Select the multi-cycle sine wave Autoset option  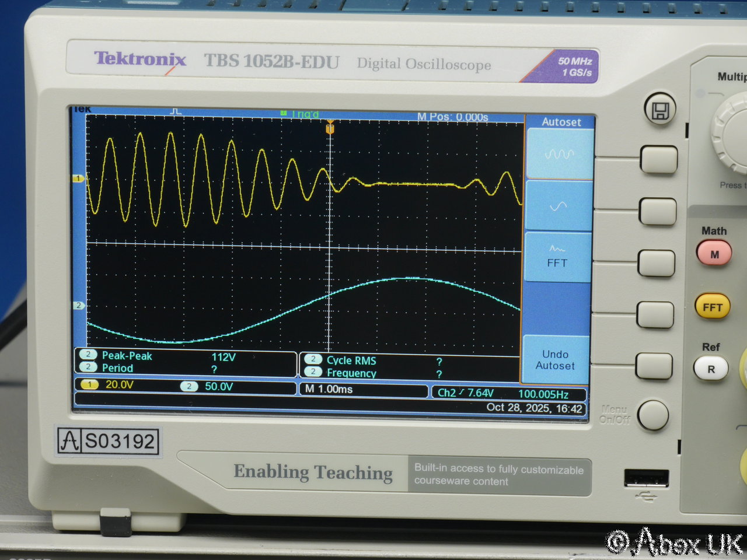560,154
